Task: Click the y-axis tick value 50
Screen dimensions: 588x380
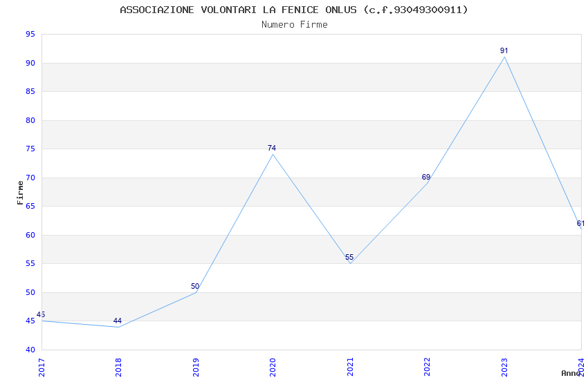Action: (30, 292)
